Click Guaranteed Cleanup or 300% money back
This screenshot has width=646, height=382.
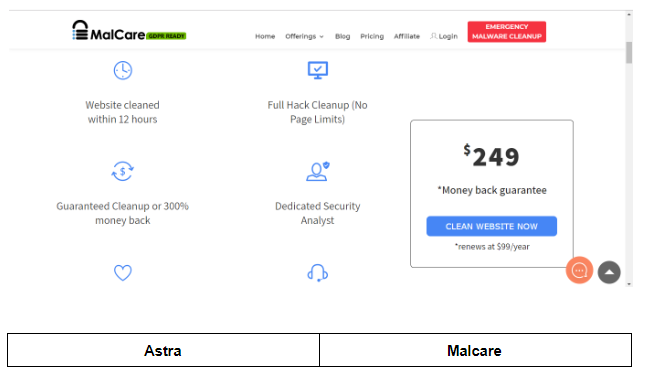point(122,213)
